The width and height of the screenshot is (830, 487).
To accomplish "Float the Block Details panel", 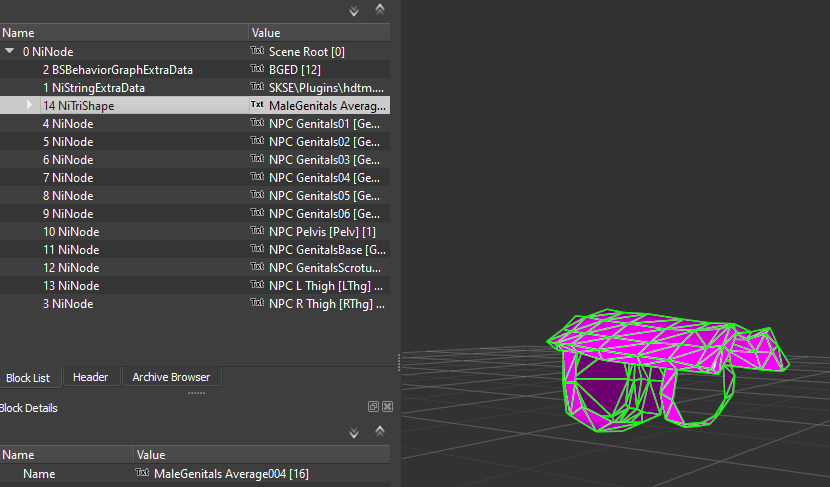I will 373,407.
